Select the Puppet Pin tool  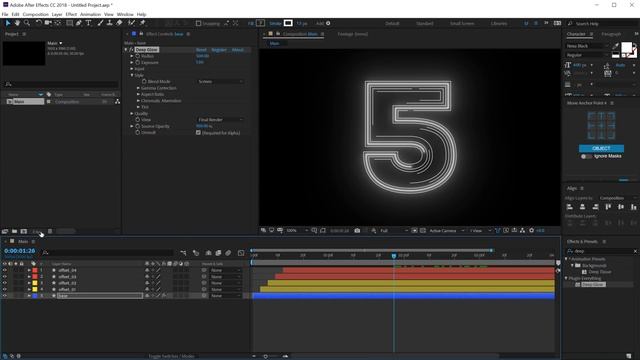click(x=142, y=23)
